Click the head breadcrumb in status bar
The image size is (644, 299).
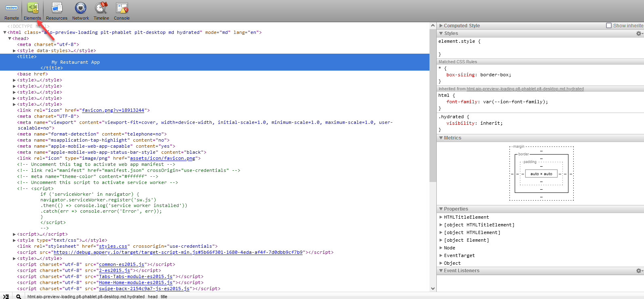(x=153, y=297)
